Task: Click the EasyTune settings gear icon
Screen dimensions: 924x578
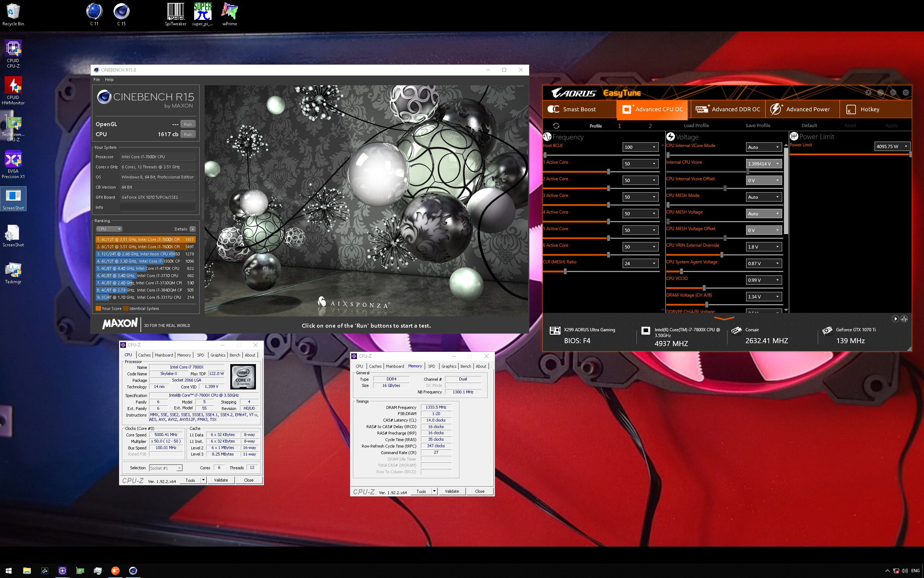Action: (868, 92)
